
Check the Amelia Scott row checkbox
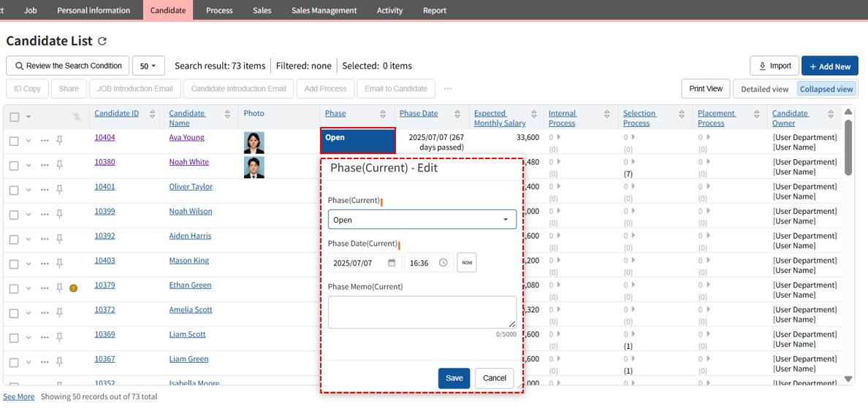tap(14, 313)
